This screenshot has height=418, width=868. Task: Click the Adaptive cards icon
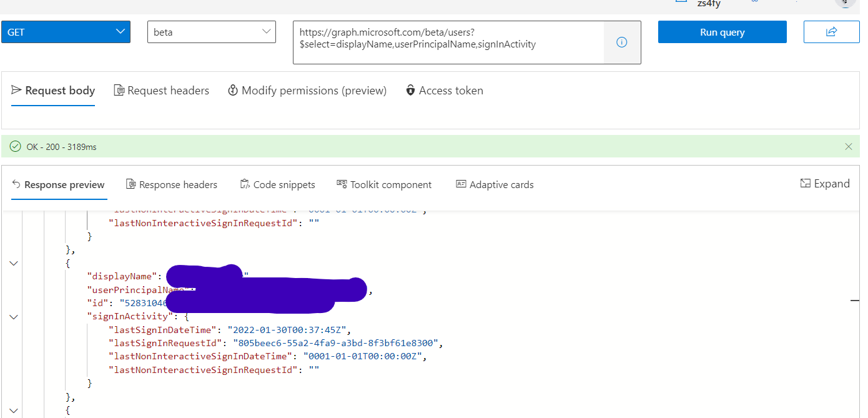coord(461,184)
